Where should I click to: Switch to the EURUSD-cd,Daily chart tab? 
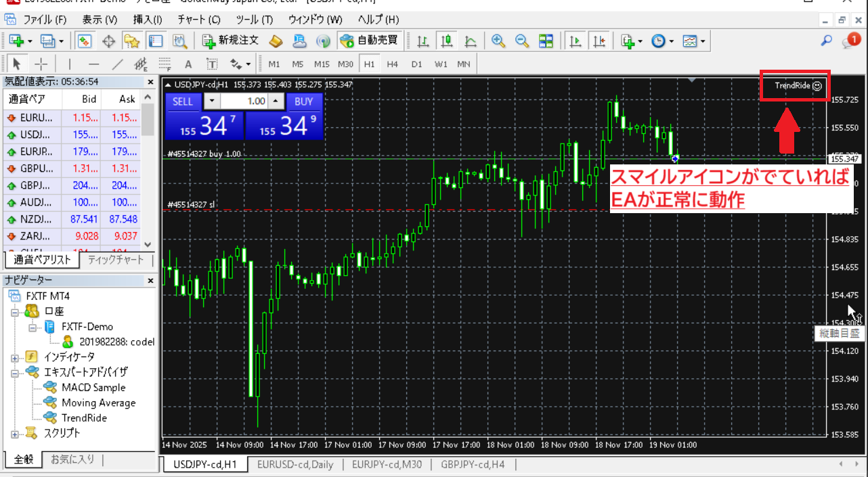pyautogui.click(x=295, y=464)
